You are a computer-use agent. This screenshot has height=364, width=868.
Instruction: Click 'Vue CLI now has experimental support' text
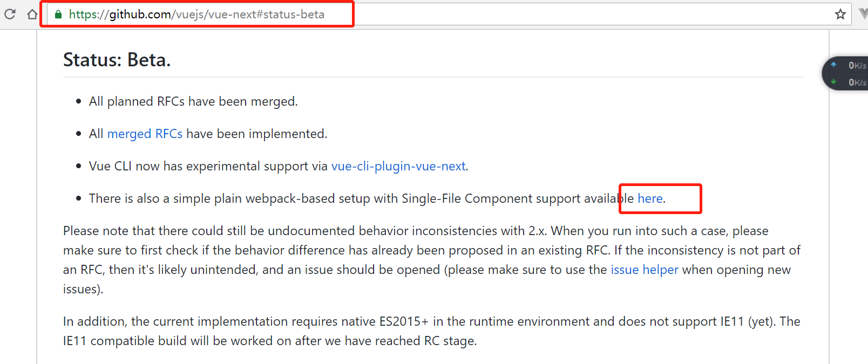pos(208,166)
